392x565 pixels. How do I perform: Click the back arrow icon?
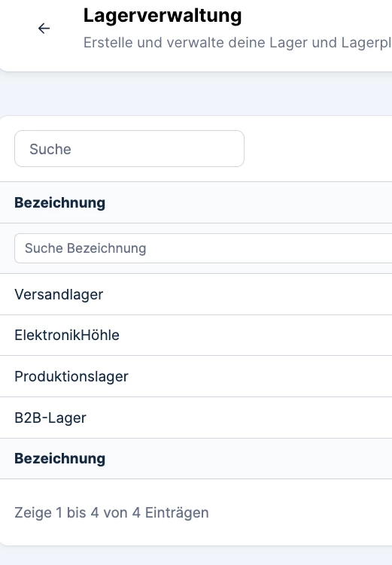coord(44,29)
